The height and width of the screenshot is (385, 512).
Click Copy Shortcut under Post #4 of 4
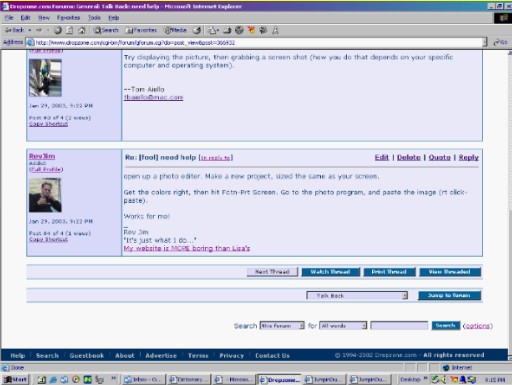[x=48, y=239]
